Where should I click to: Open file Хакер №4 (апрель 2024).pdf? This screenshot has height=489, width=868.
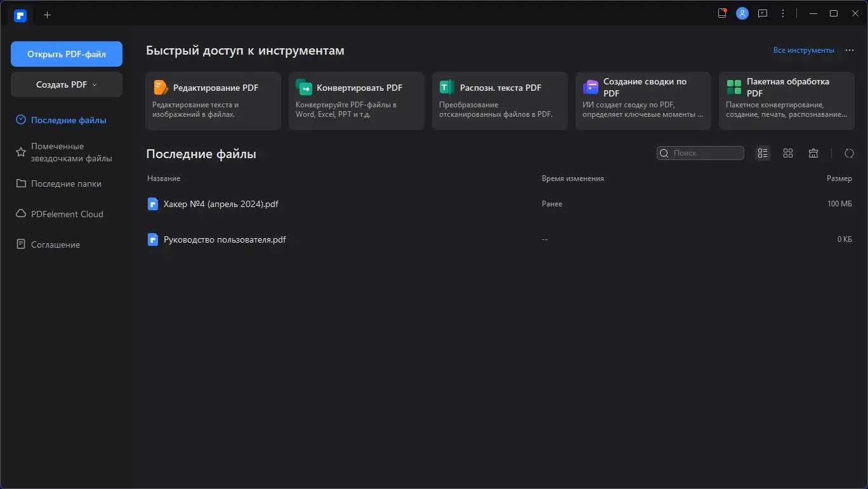(x=221, y=204)
